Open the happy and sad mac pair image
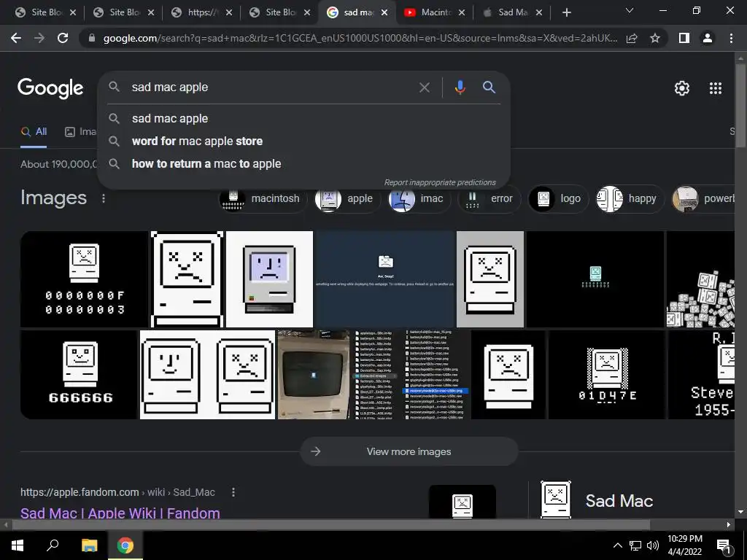This screenshot has height=560, width=747. tap(207, 375)
